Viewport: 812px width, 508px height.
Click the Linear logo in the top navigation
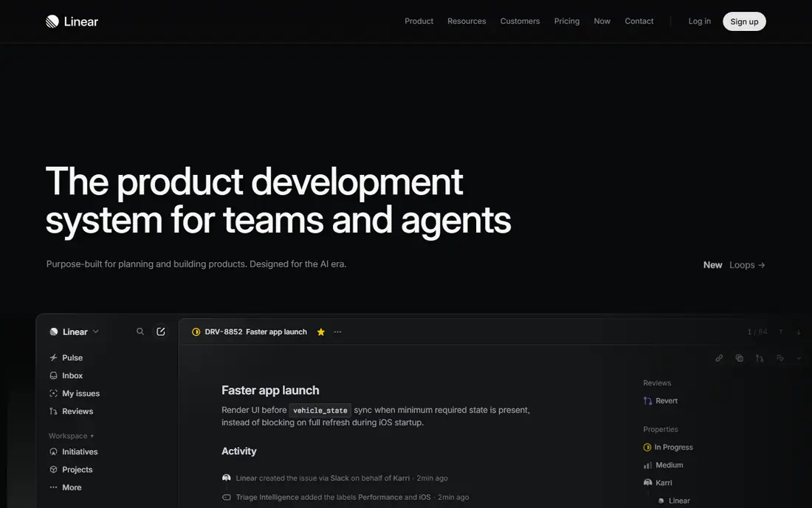point(72,21)
